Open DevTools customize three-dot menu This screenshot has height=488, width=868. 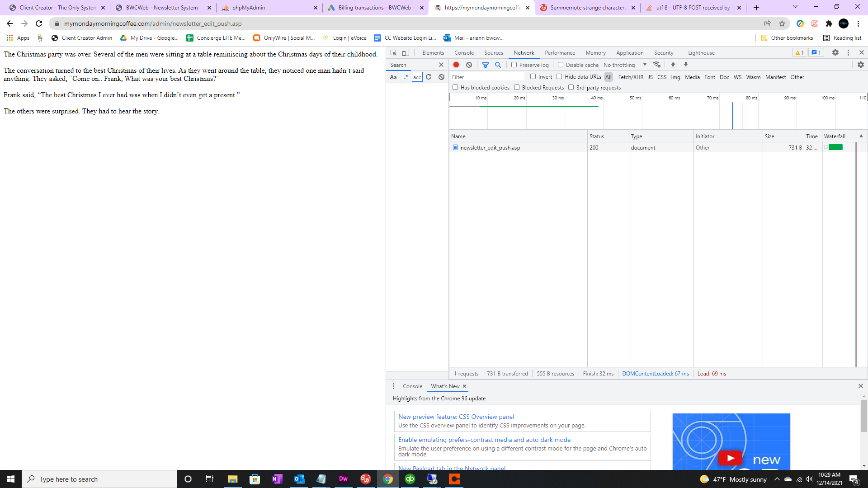(x=848, y=53)
